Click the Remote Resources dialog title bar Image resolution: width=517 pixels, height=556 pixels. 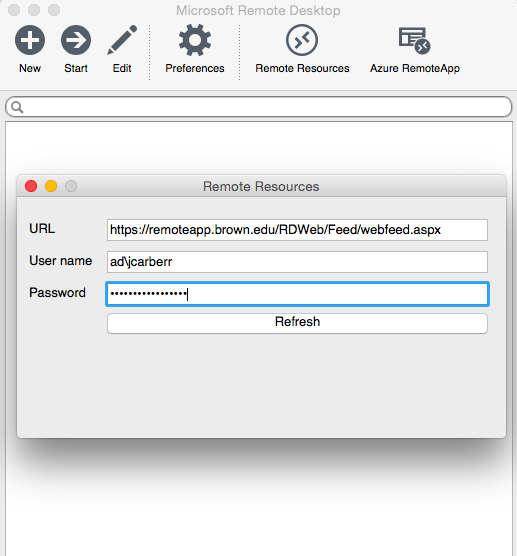coord(261,186)
